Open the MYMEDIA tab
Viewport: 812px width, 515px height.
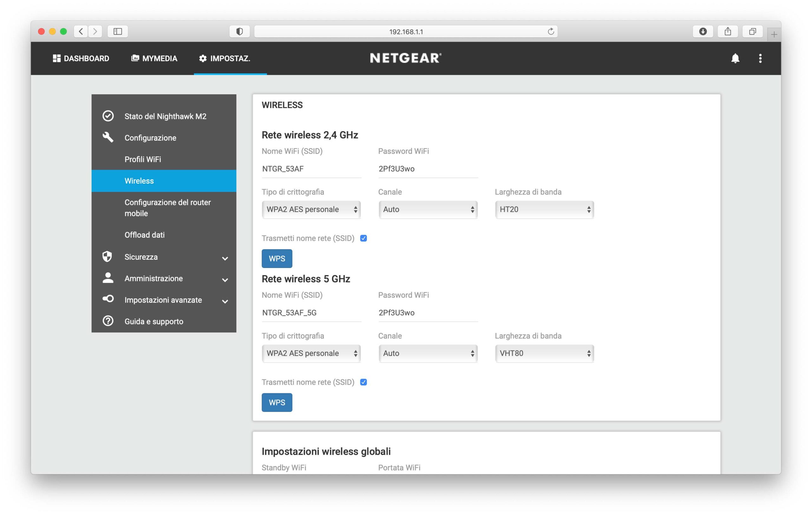154,58
